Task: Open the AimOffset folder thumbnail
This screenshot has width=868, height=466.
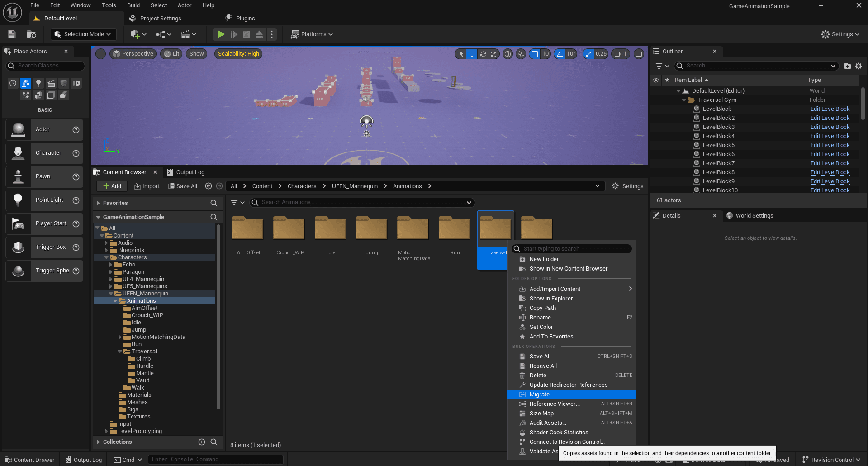Action: pos(247,228)
